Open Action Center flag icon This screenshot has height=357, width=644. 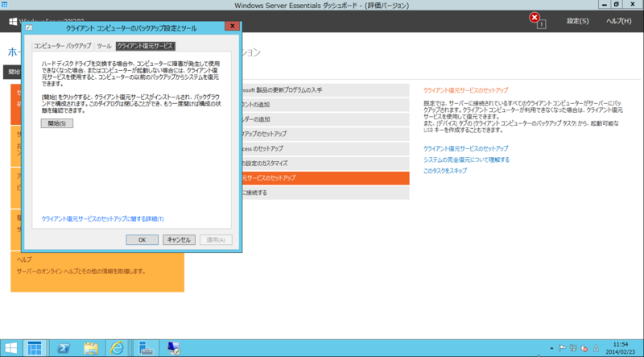coord(562,348)
